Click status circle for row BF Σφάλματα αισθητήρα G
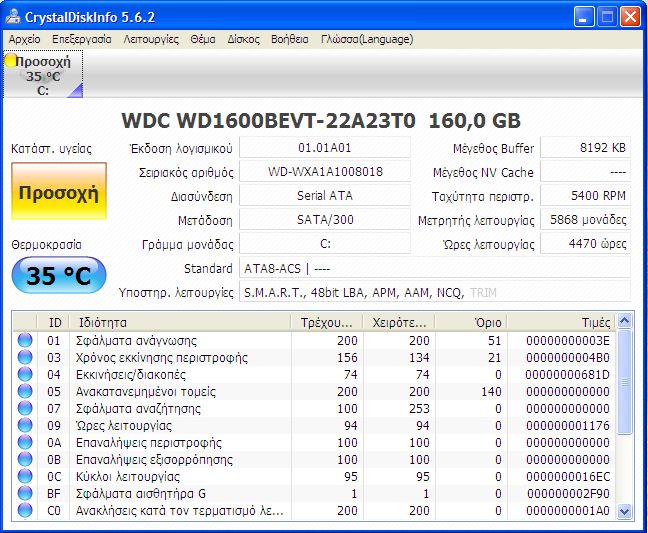 (25, 493)
